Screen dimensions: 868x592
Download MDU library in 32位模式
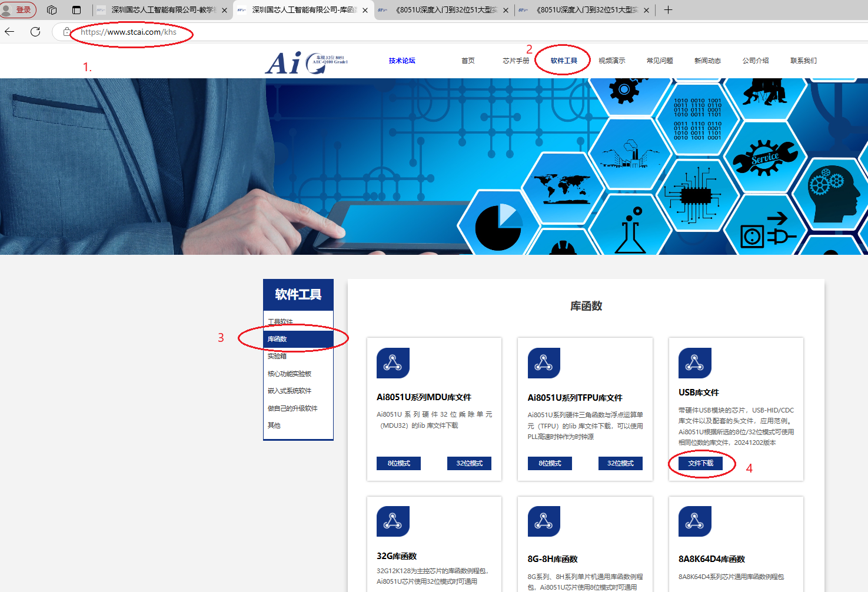pyautogui.click(x=469, y=463)
